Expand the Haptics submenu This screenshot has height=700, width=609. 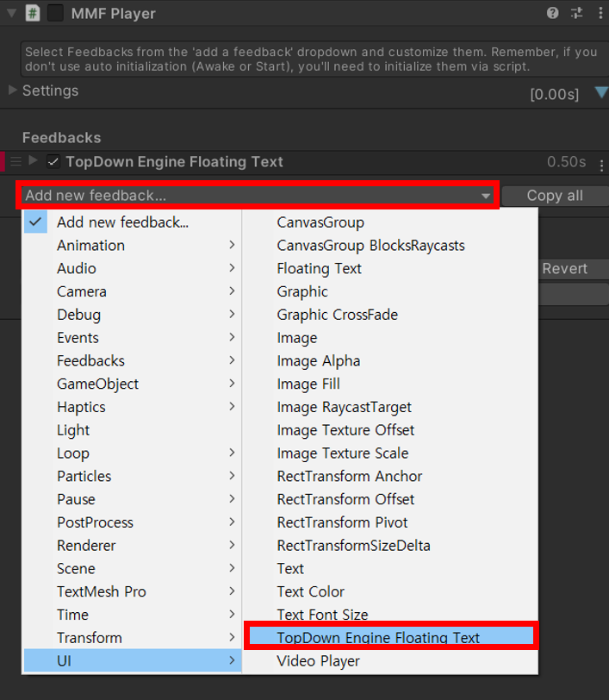[x=133, y=407]
